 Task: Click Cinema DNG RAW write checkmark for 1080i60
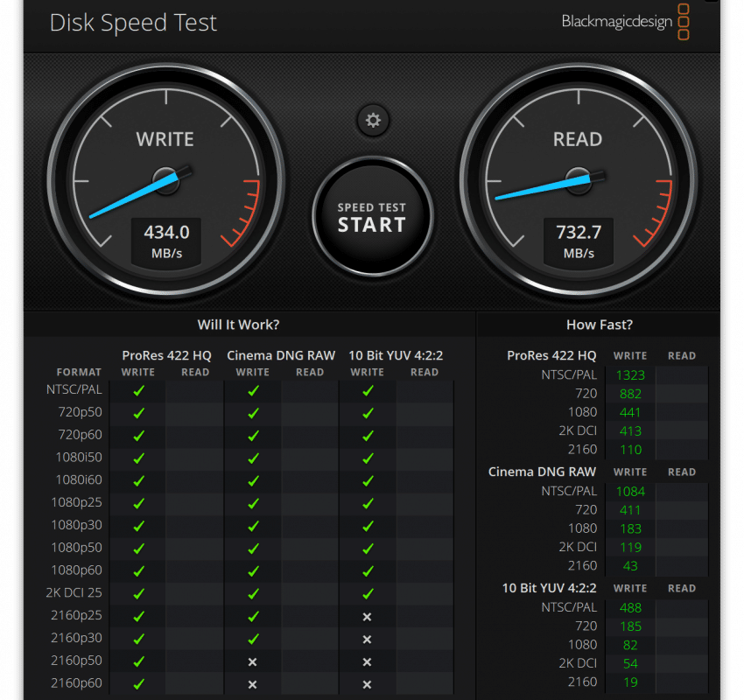253,481
